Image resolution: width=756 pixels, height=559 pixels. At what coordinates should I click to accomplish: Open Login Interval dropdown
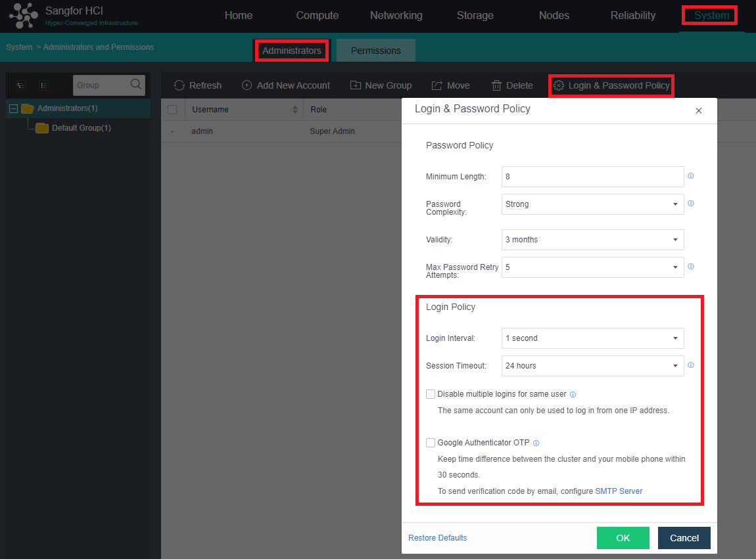click(x=592, y=338)
